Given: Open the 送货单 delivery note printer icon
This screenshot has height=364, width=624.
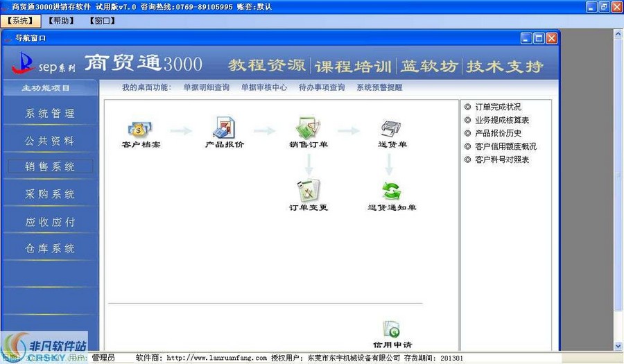Looking at the screenshot, I should point(392,129).
